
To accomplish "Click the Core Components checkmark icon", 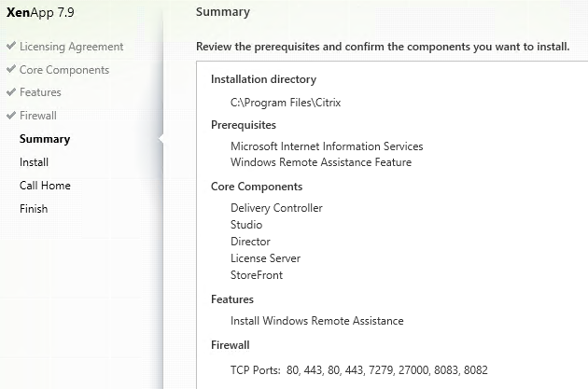I will [x=11, y=69].
